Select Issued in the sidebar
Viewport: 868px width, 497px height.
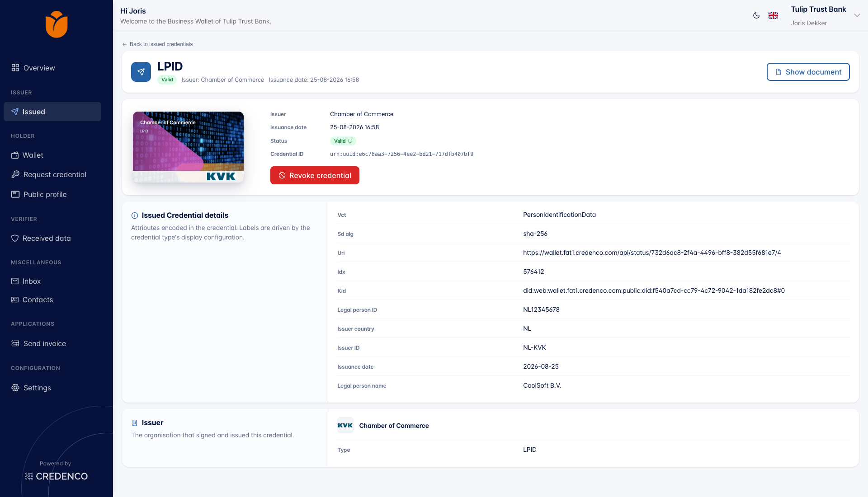[x=52, y=112]
